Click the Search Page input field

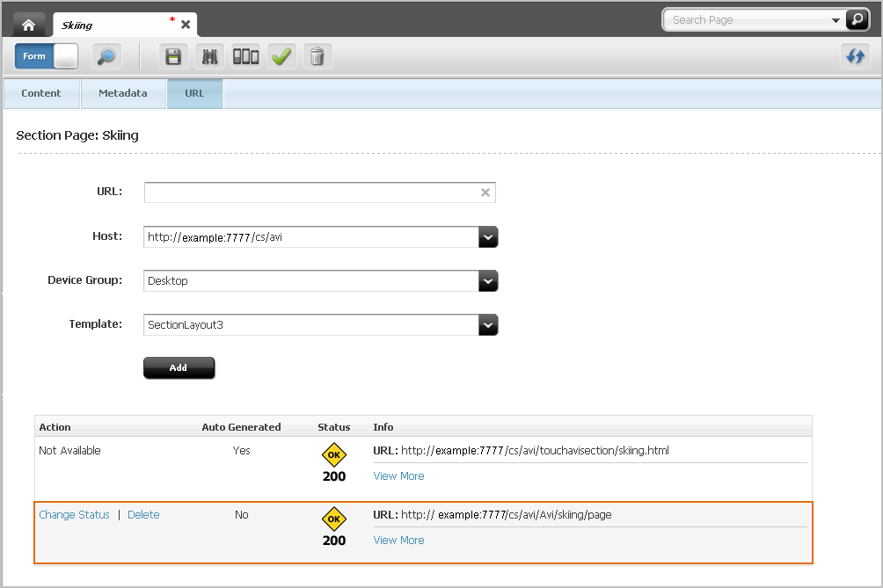point(749,19)
